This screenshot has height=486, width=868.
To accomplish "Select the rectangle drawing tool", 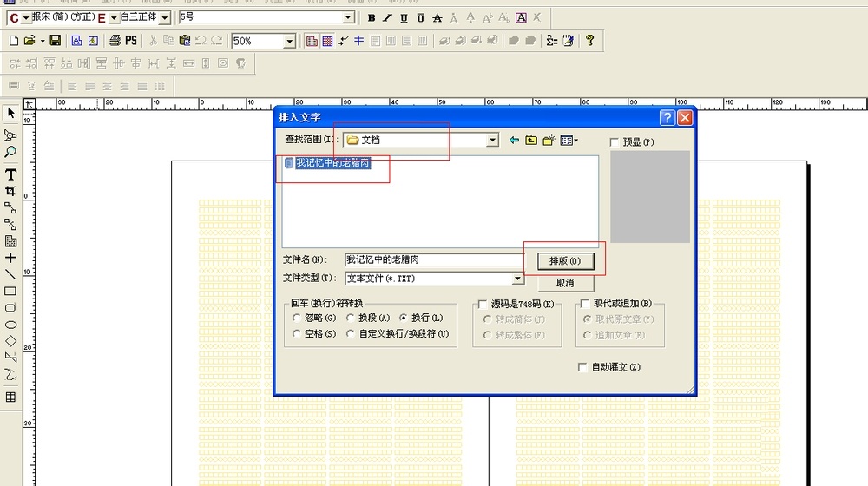I will [x=10, y=291].
